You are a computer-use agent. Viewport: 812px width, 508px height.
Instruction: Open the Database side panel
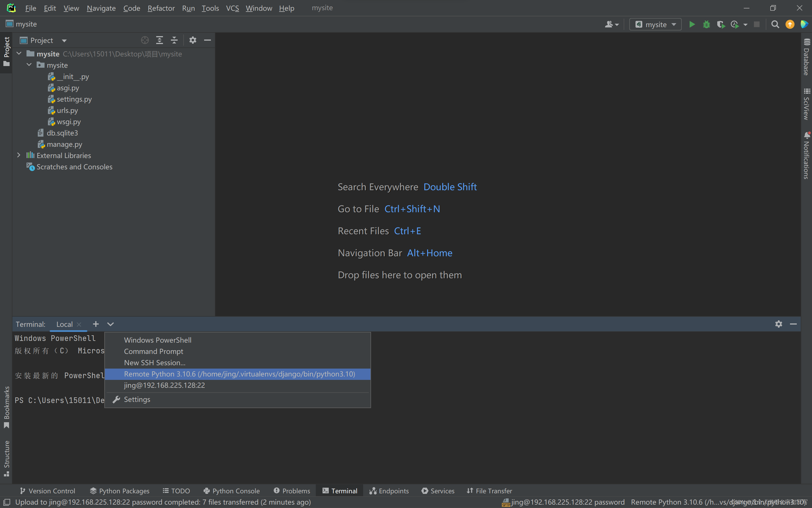(x=806, y=58)
